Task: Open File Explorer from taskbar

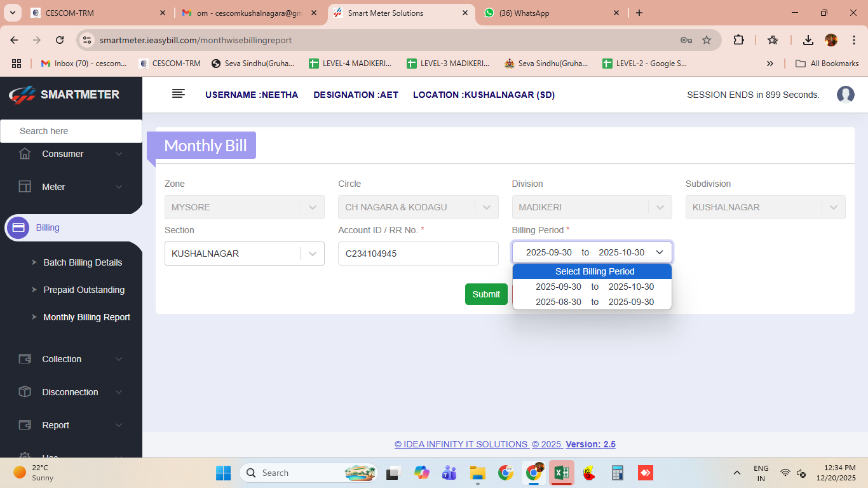Action: pyautogui.click(x=477, y=473)
